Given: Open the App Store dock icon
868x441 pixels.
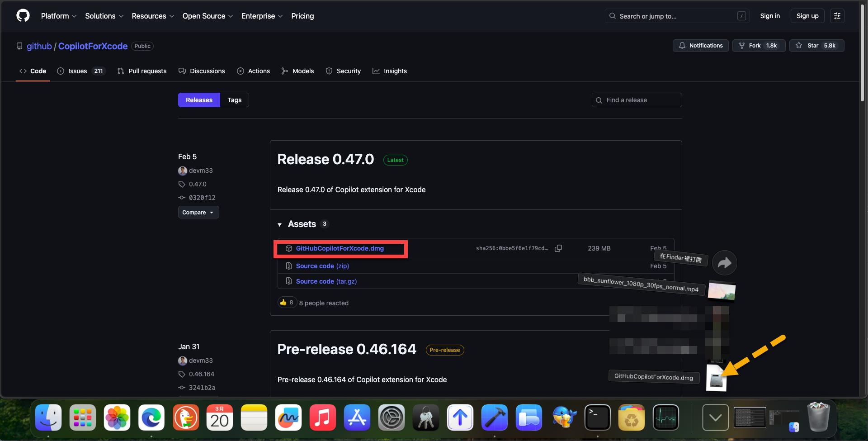Looking at the screenshot, I should coord(357,417).
